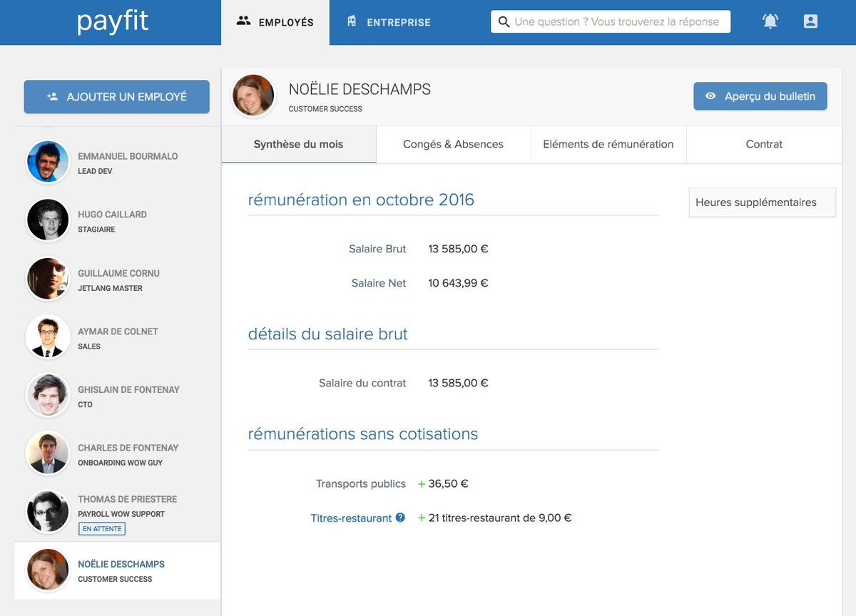Click Guillaume Cornu's avatar
This screenshot has height=616, width=856.
[x=48, y=279]
